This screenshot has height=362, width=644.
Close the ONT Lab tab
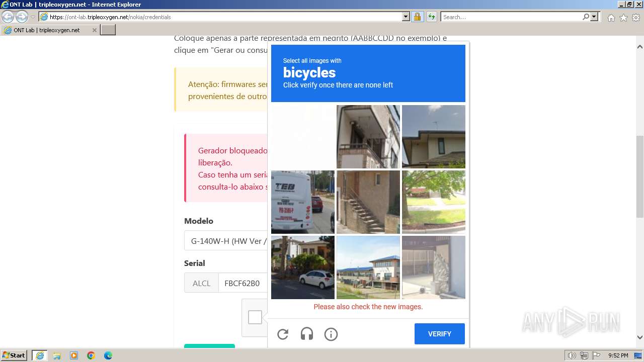94,30
